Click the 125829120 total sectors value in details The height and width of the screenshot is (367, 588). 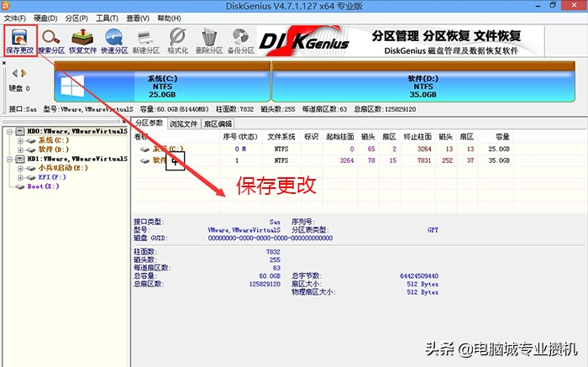pos(265,284)
